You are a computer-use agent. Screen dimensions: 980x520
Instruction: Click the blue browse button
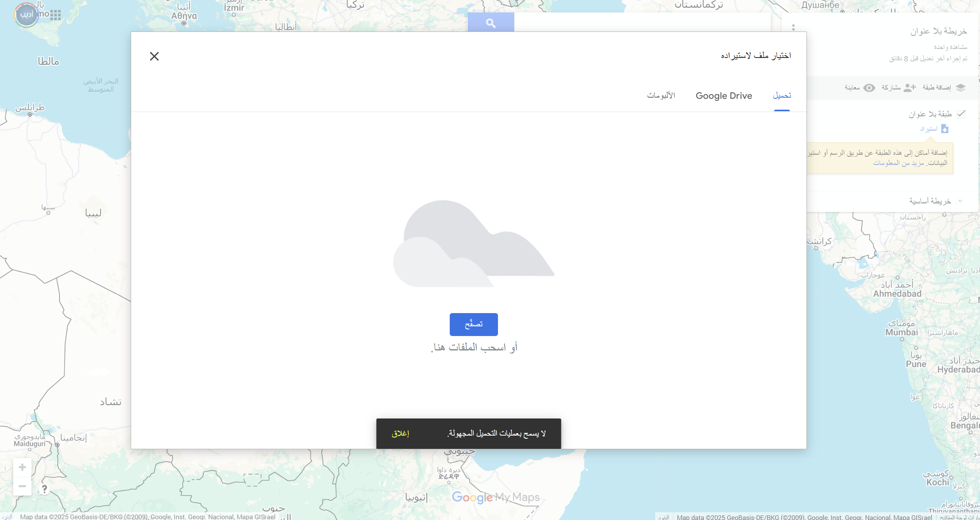click(473, 324)
